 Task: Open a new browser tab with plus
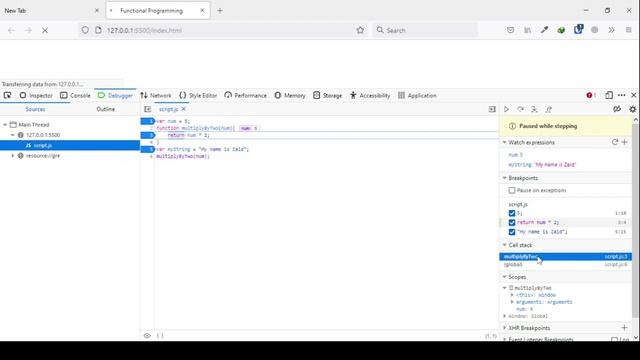coord(220,11)
